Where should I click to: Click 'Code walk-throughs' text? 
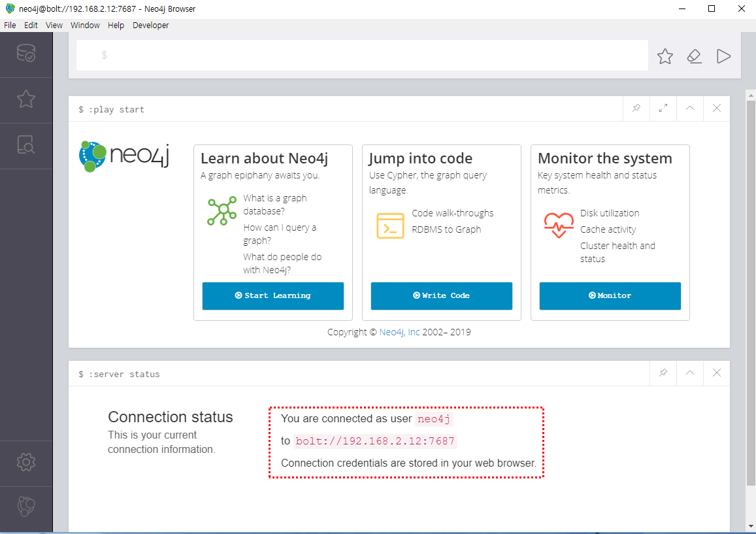tap(453, 213)
